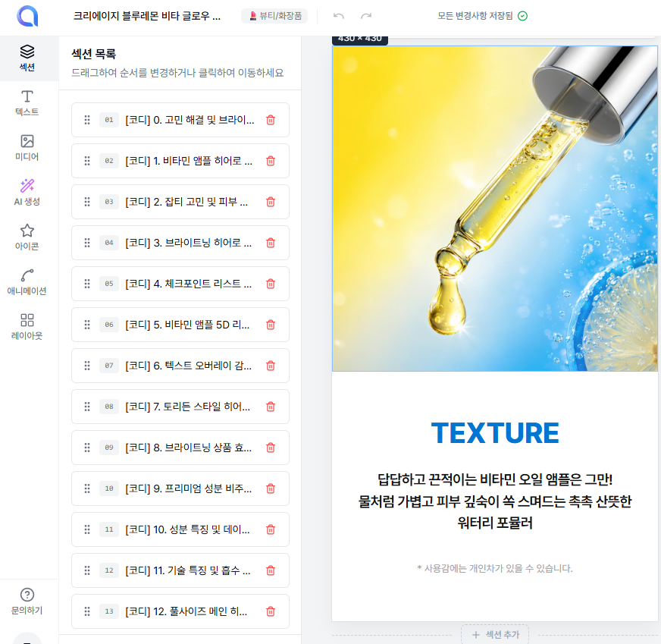Delete section 07 텍스트 오버레이
Image resolution: width=661 pixels, height=644 pixels.
coord(271,365)
